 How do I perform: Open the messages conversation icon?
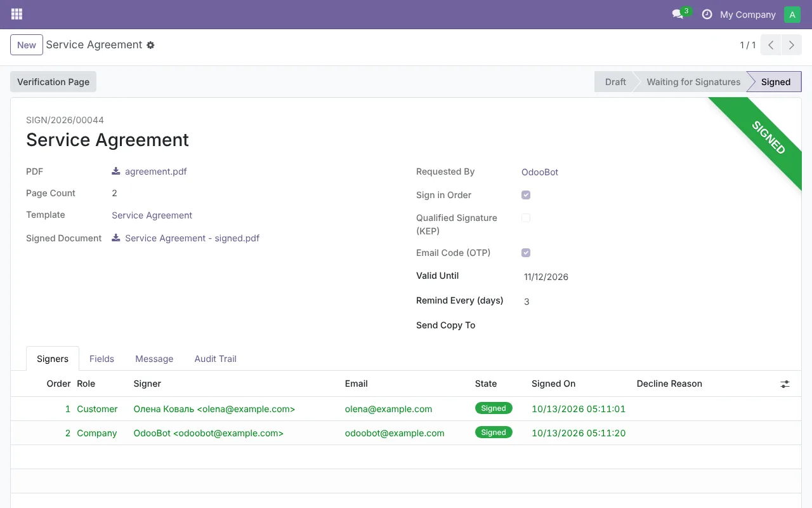coord(678,14)
